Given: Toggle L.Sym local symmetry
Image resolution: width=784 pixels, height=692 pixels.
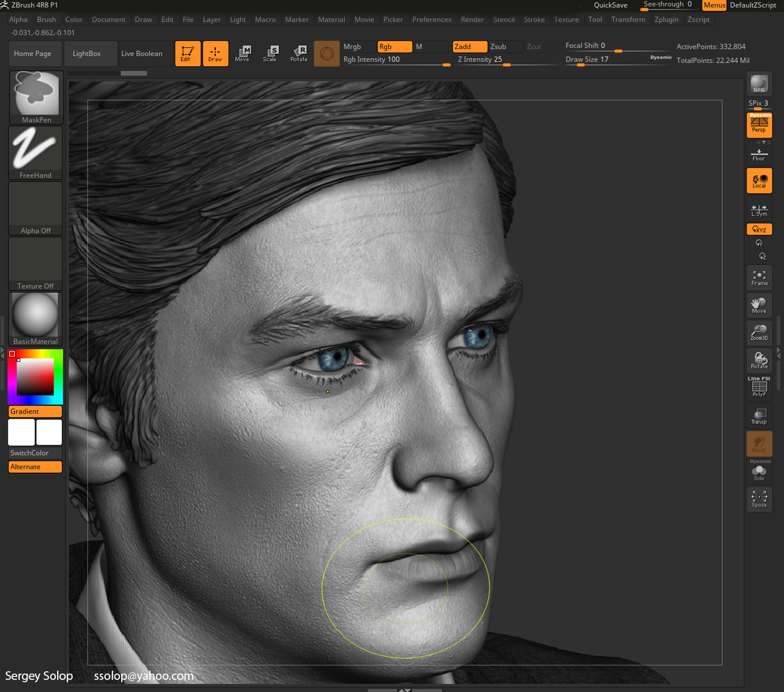Looking at the screenshot, I should coord(759,209).
